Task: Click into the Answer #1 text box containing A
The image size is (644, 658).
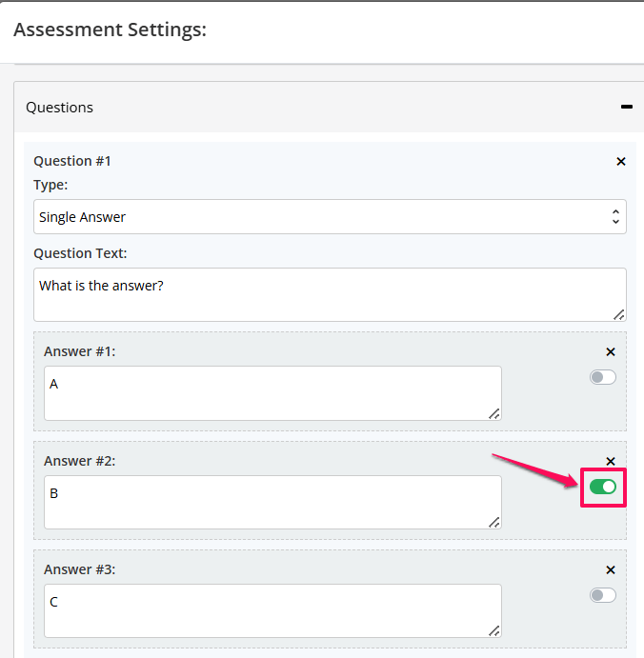Action: pos(272,393)
